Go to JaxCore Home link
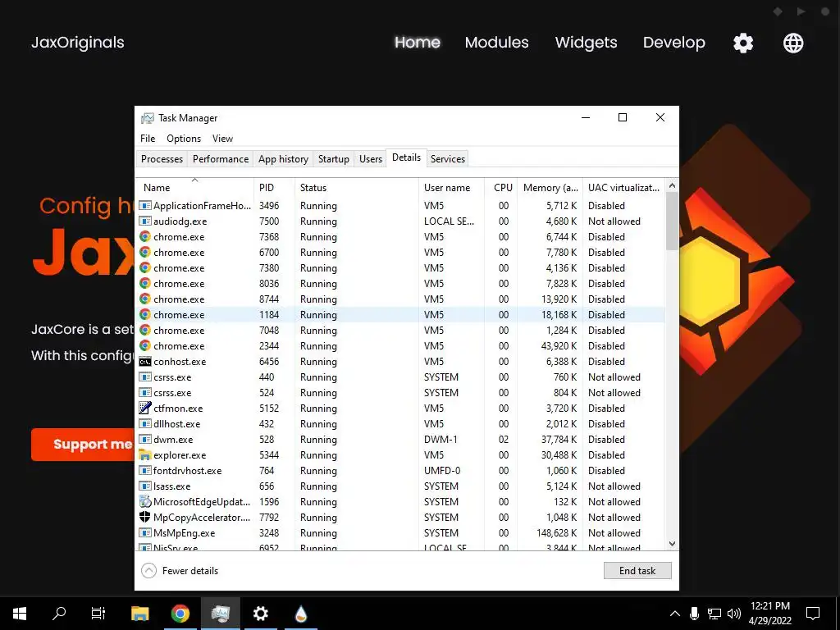The image size is (840, 630). click(418, 43)
